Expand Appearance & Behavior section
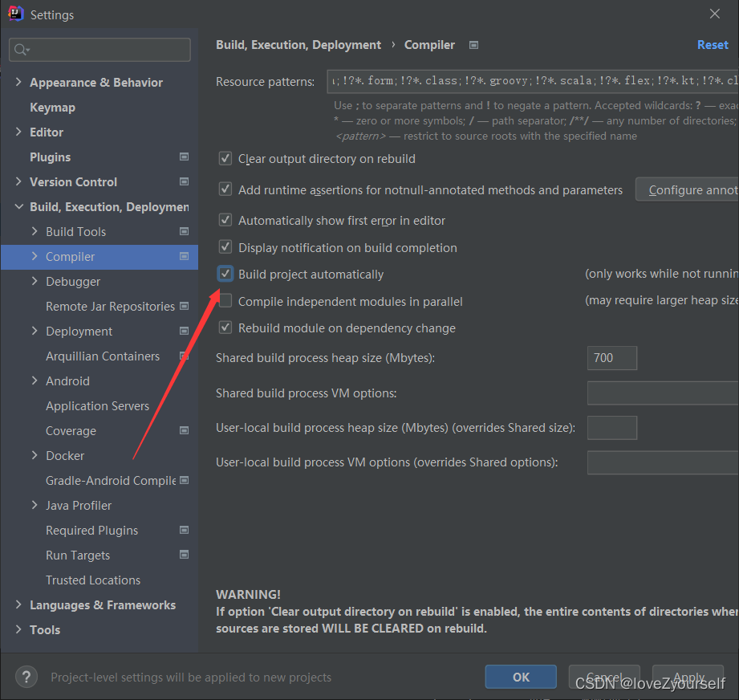739x700 pixels. pos(18,82)
